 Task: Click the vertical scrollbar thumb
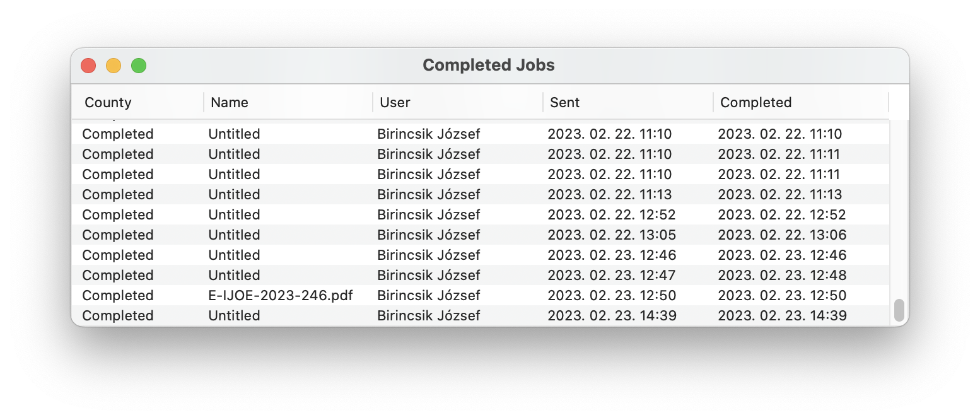click(x=899, y=310)
